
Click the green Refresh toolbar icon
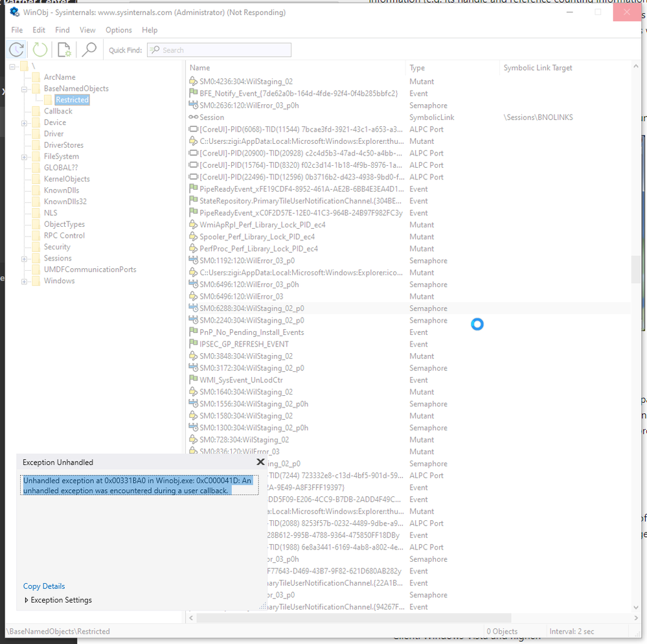tap(40, 50)
